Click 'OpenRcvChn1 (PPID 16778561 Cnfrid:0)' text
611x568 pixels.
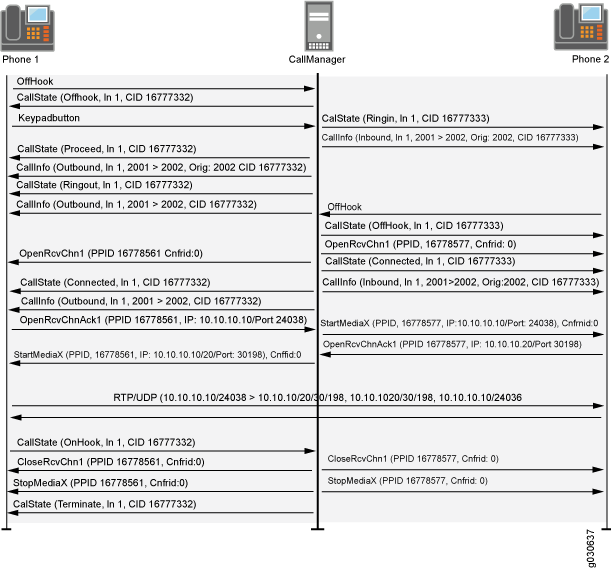[x=111, y=254]
